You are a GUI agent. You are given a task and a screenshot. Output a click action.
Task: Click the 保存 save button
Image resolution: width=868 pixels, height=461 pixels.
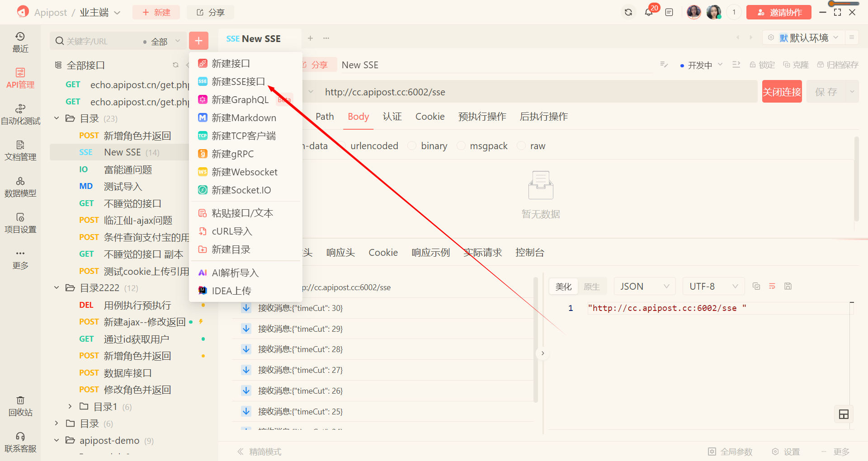coord(826,92)
